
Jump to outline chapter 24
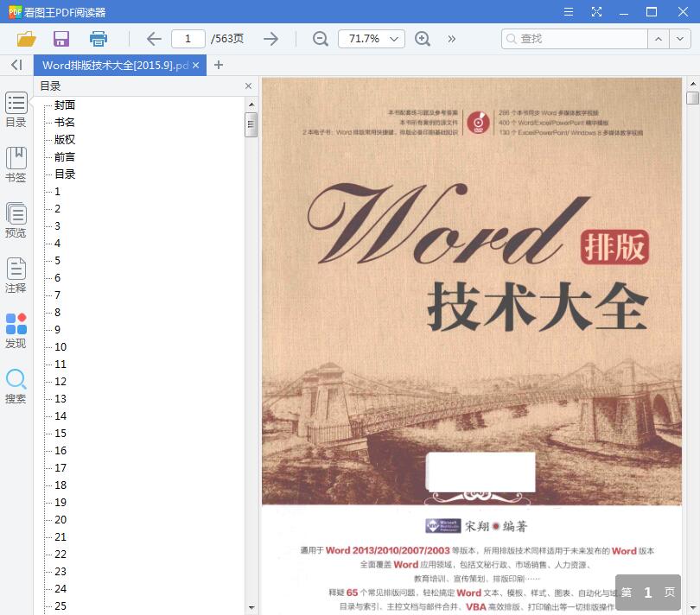point(60,589)
